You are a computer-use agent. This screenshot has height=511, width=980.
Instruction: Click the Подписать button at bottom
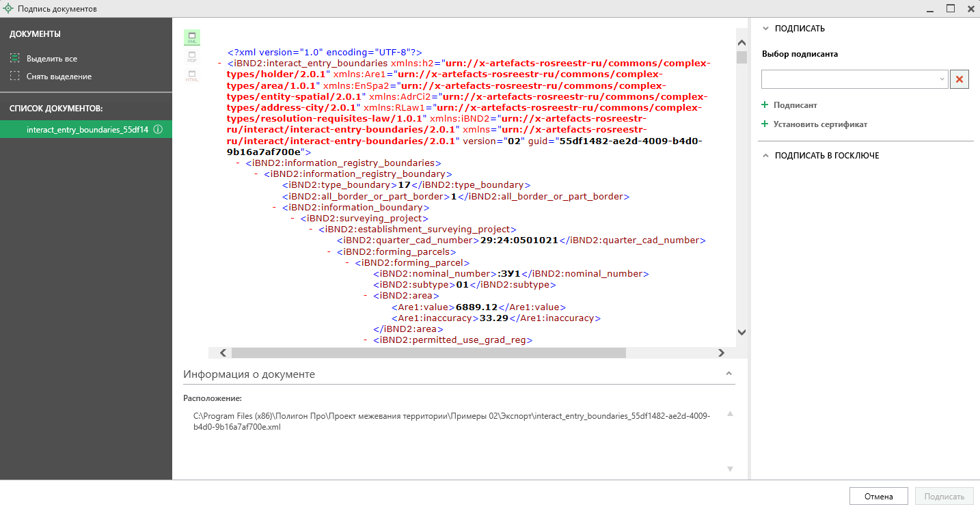click(x=944, y=497)
